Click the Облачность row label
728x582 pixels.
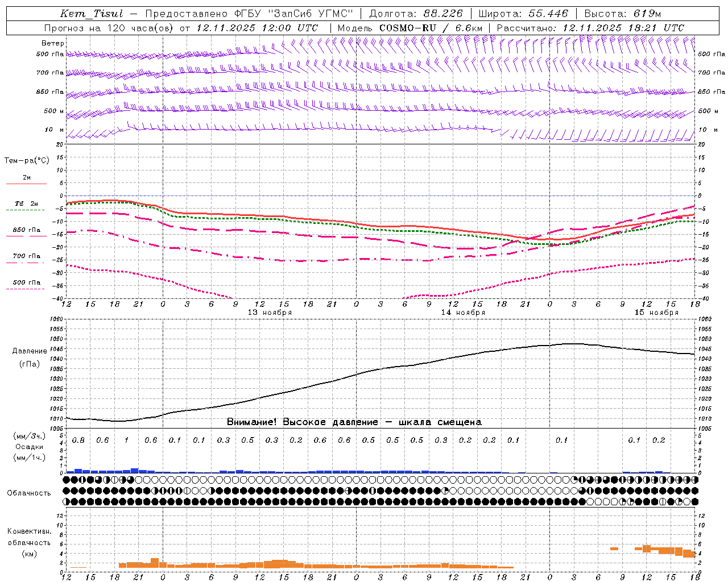tap(29, 493)
